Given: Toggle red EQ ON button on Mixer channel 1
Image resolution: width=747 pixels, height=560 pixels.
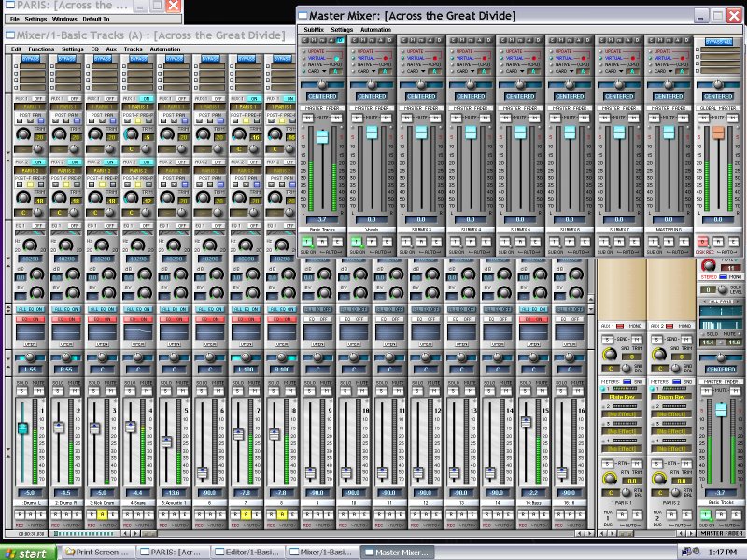Looking at the screenshot, I should [31, 319].
